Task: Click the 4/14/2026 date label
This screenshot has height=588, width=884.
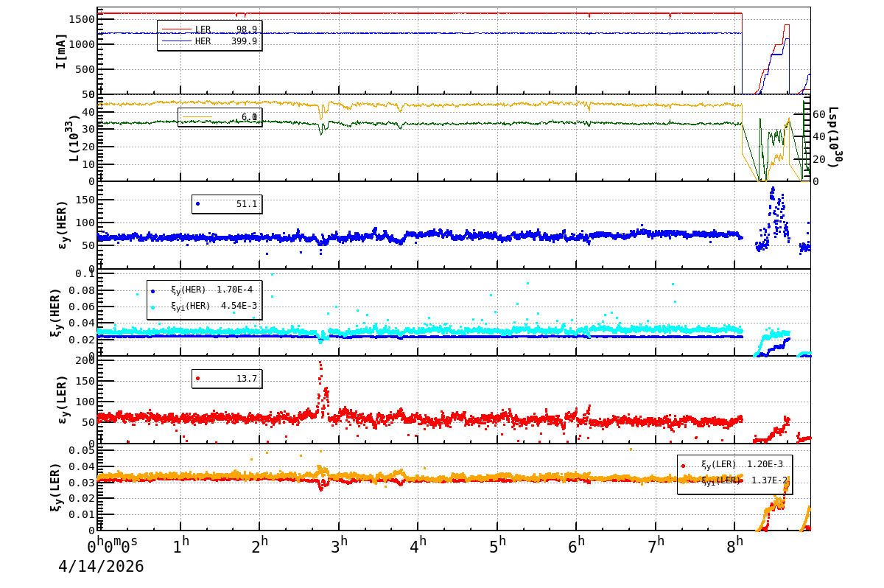Action: click(101, 567)
